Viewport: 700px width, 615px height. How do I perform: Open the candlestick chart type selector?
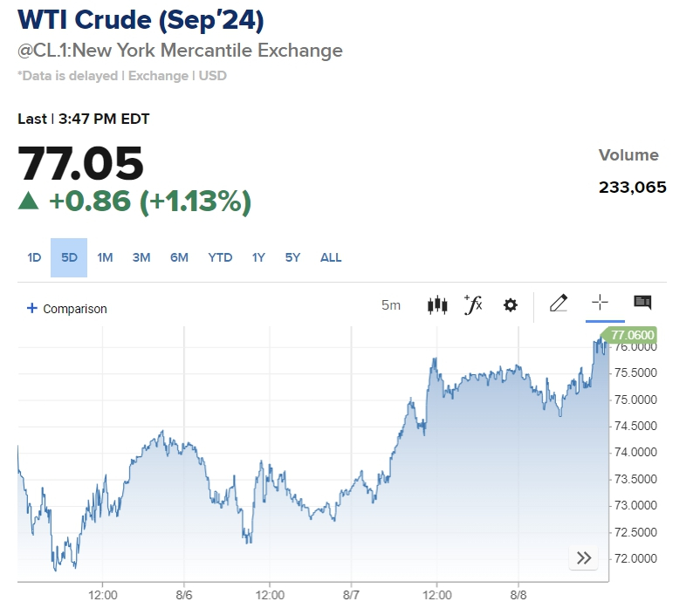pos(437,305)
